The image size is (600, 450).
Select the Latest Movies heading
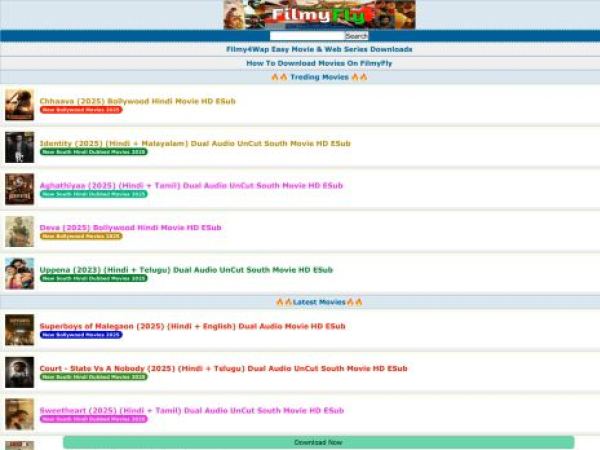coord(319,302)
